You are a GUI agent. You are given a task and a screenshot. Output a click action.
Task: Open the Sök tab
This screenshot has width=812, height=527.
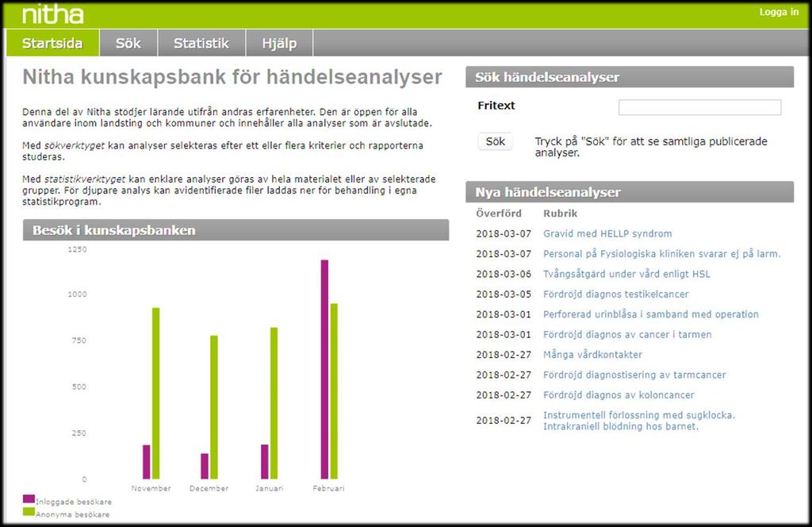128,43
